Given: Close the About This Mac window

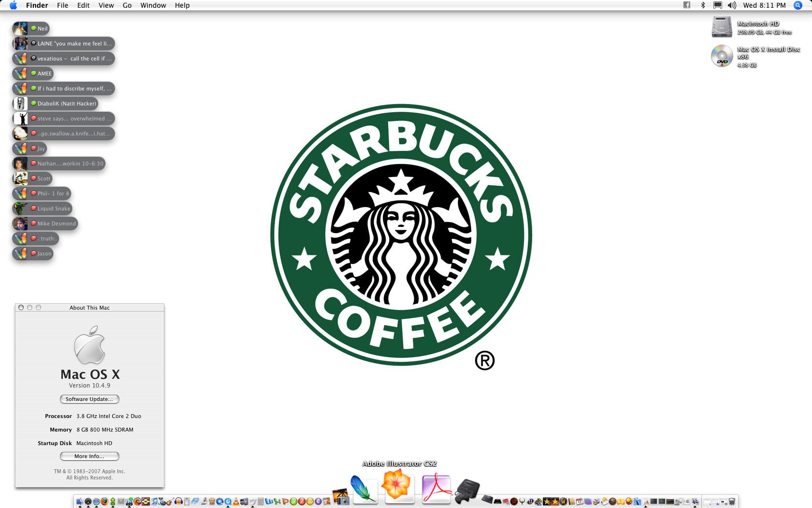Looking at the screenshot, I should (21, 308).
